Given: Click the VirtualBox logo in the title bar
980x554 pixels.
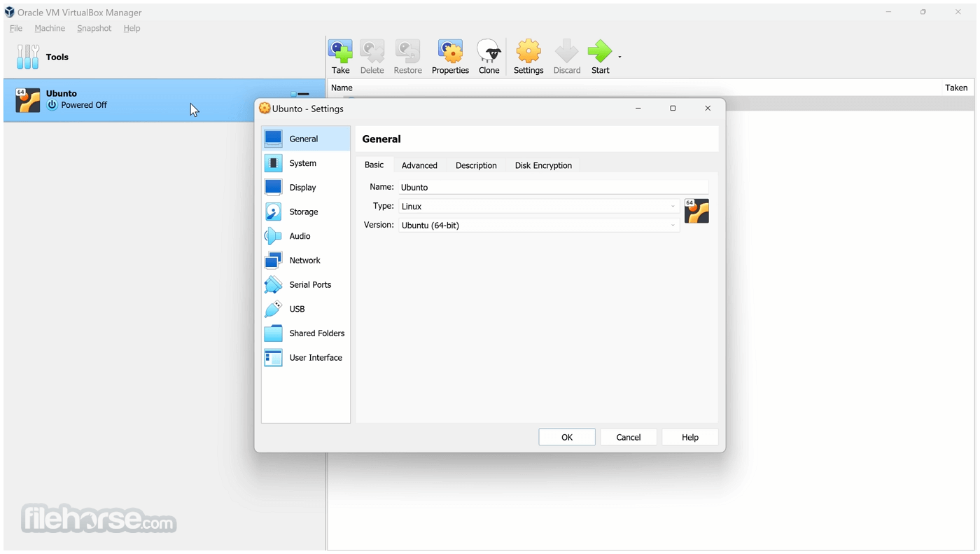Looking at the screenshot, I should 9,12.
